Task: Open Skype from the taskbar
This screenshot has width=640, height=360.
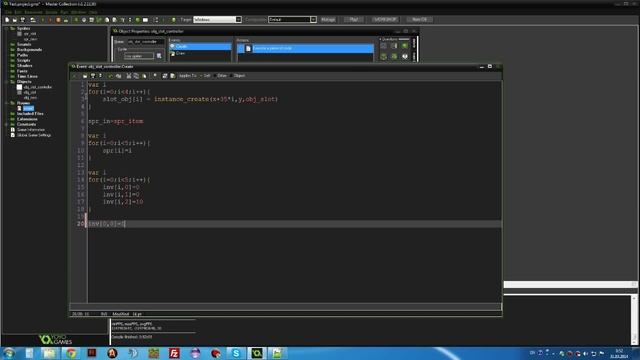Action: click(236, 353)
